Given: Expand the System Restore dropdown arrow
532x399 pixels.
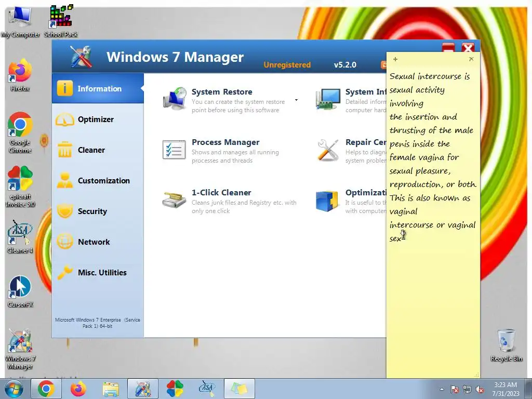Looking at the screenshot, I should tap(296, 100).
